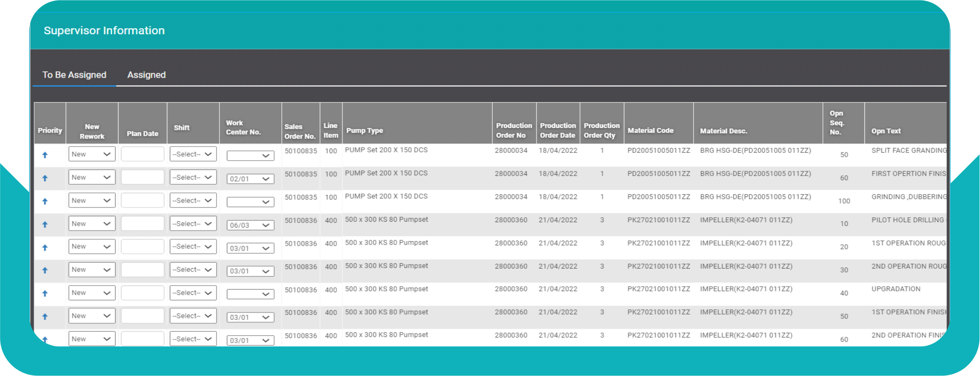Open Shift dropdown in 1ST OPERATION FINISH row
The image size is (980, 376).
pyautogui.click(x=193, y=316)
